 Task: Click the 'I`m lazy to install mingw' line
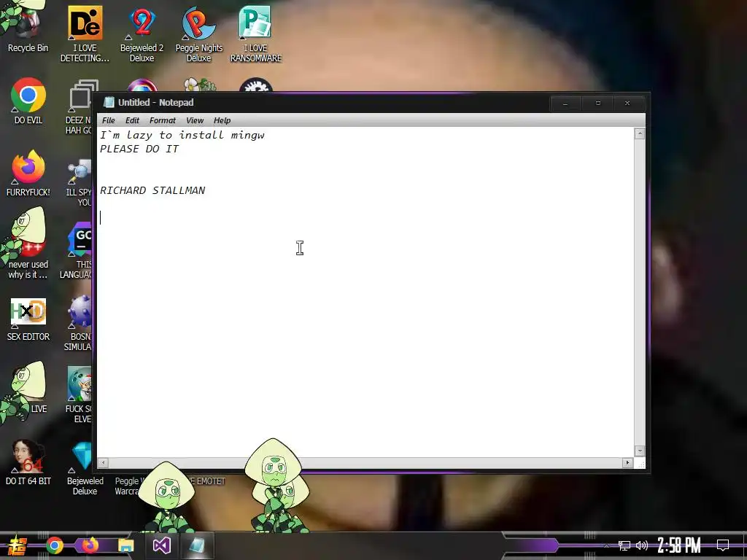(x=182, y=135)
